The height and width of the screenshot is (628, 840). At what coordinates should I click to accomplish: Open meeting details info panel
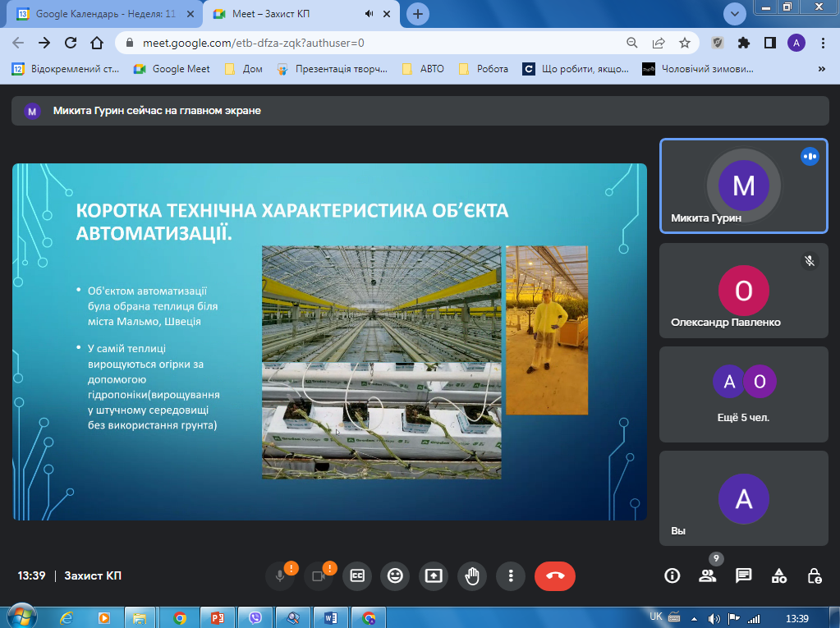tap(672, 575)
